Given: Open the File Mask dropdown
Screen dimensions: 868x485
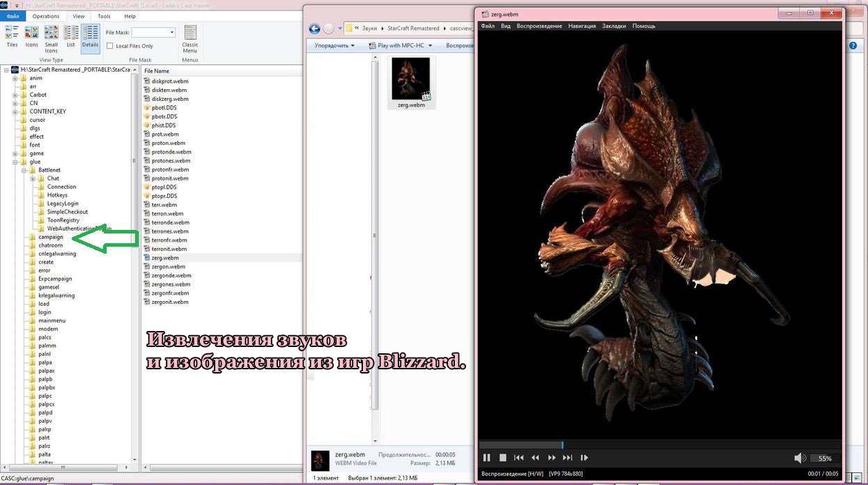Looking at the screenshot, I should click(172, 32).
